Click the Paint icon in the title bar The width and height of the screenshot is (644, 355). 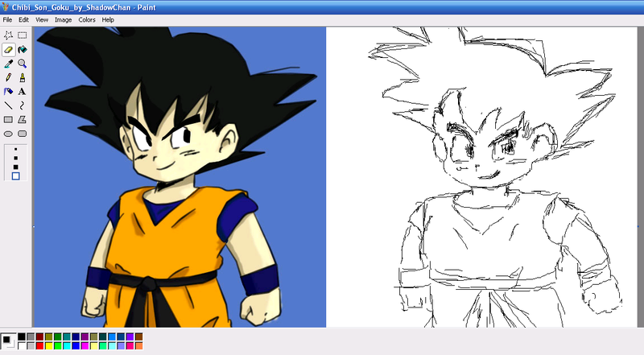[6, 7]
